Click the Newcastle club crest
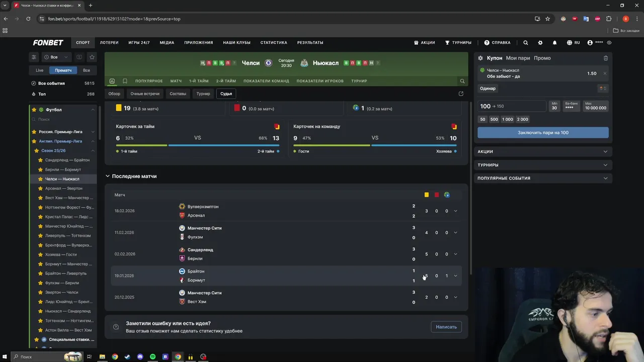 coord(304,63)
